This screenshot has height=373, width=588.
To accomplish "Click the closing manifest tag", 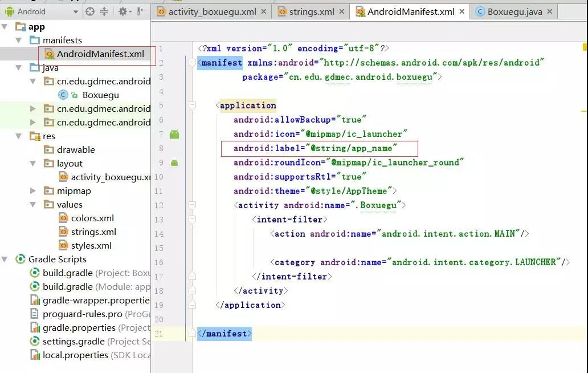I will coord(224,334).
